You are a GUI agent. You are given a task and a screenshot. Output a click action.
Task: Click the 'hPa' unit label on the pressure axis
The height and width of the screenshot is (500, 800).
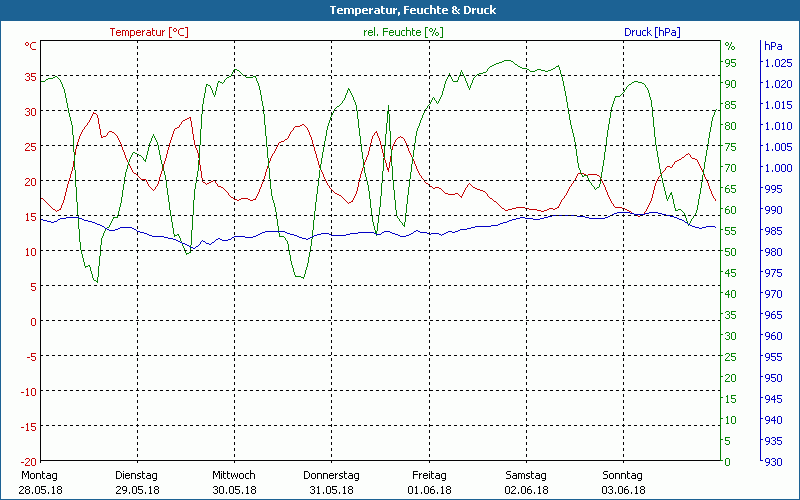(x=773, y=46)
